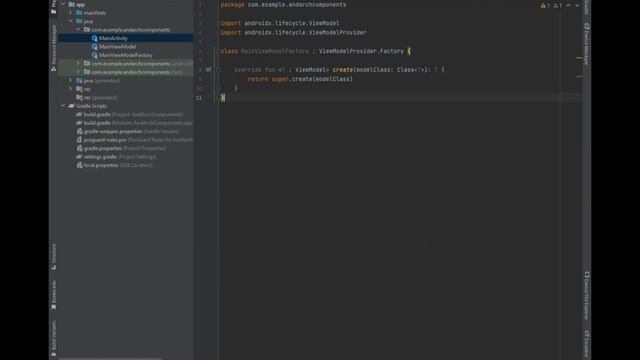Open the MainActivity Kotlin file

click(113, 38)
